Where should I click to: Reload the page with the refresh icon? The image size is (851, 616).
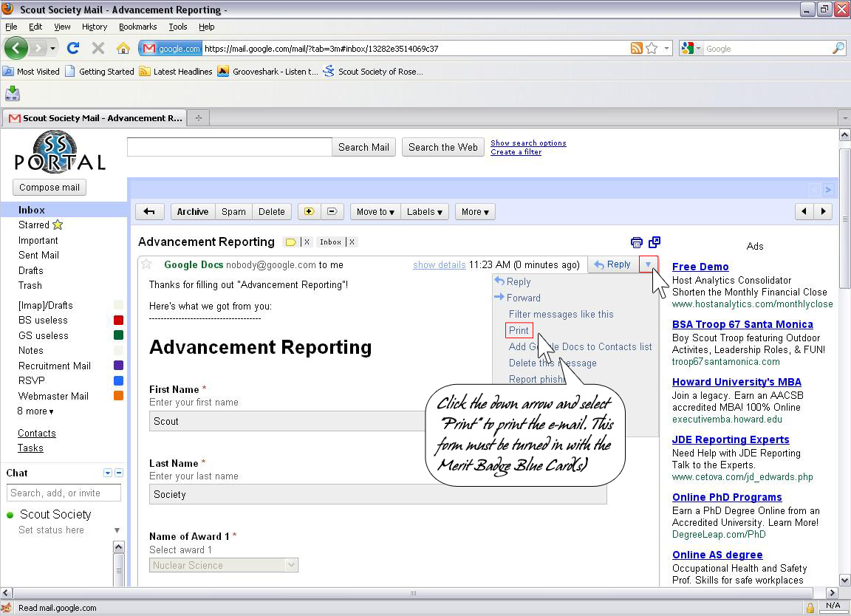pos(73,48)
